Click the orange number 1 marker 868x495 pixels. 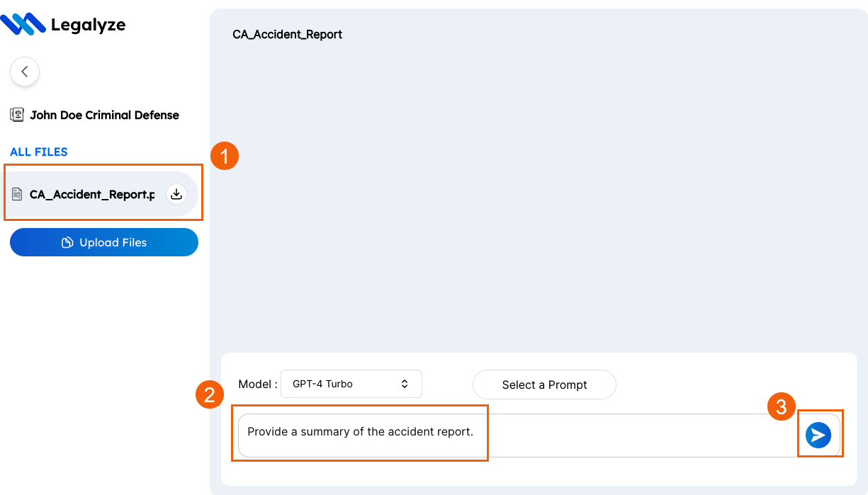coord(225,156)
